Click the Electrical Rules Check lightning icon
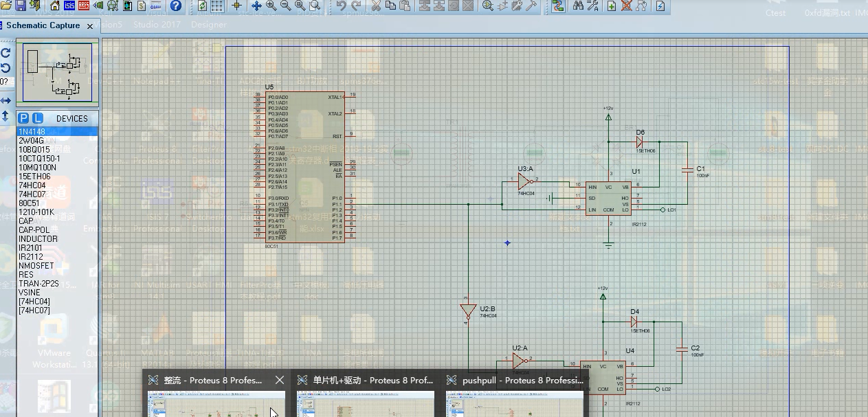The width and height of the screenshot is (868, 417). pos(660,5)
